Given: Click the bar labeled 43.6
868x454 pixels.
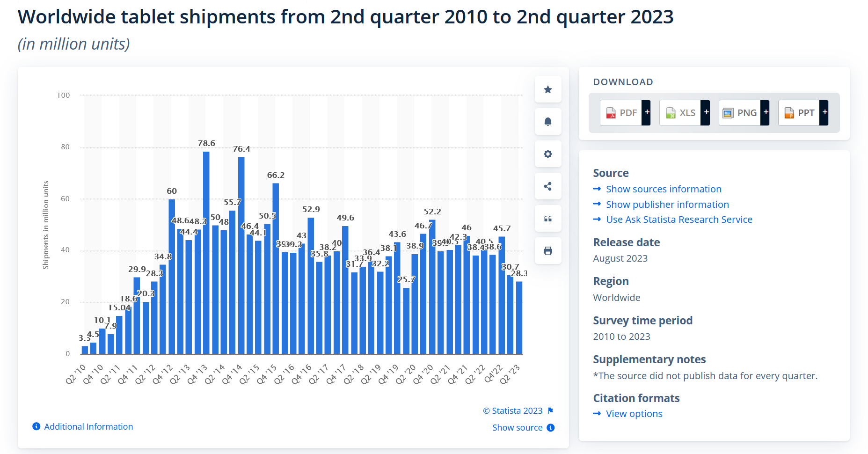Looking at the screenshot, I should 397,298.
